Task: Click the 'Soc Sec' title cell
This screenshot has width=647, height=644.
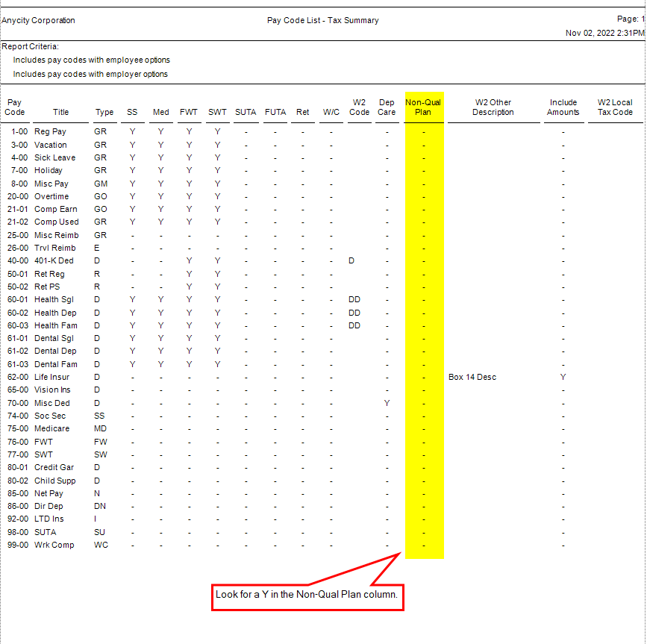Action: pyautogui.click(x=50, y=416)
